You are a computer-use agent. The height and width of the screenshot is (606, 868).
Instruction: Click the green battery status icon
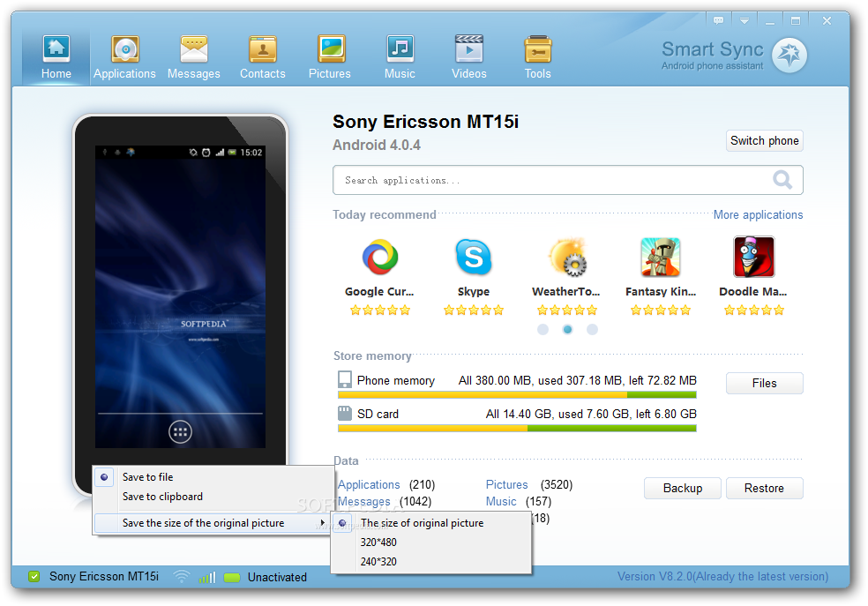pyautogui.click(x=232, y=577)
